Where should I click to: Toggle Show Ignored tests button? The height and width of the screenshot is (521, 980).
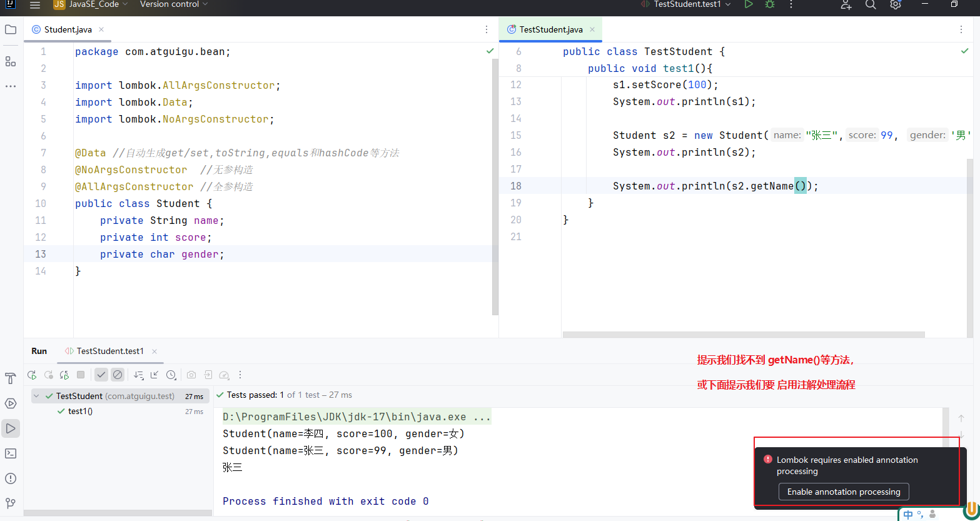pos(118,375)
